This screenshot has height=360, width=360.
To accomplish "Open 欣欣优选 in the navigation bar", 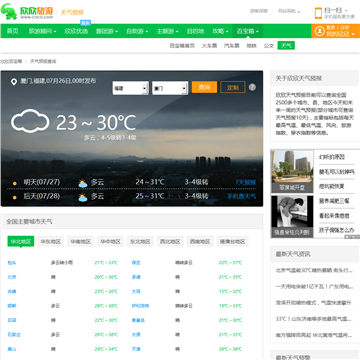I will [x=76, y=31].
